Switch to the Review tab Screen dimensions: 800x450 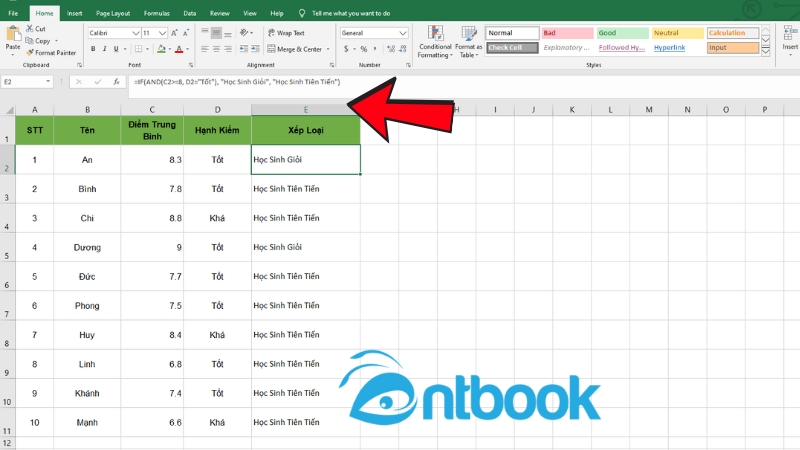[219, 13]
